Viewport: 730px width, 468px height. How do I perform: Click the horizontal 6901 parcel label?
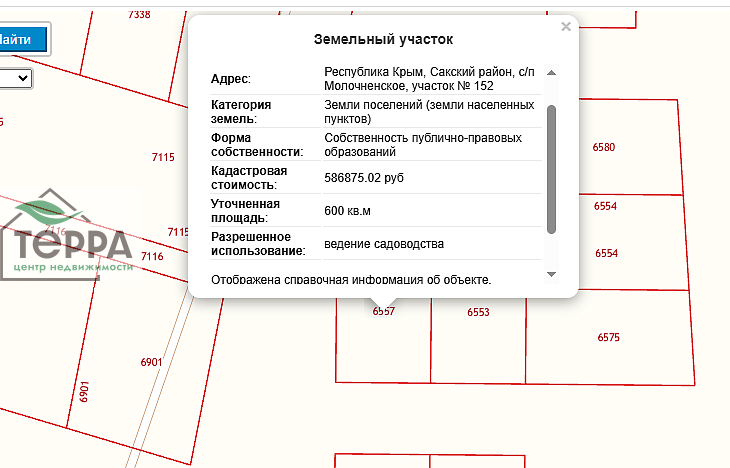(151, 361)
